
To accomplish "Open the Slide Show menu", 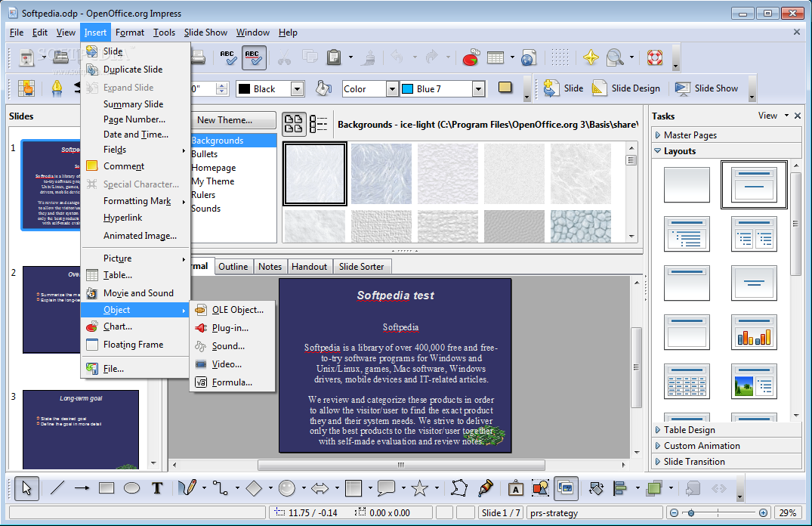I will pyautogui.click(x=205, y=32).
